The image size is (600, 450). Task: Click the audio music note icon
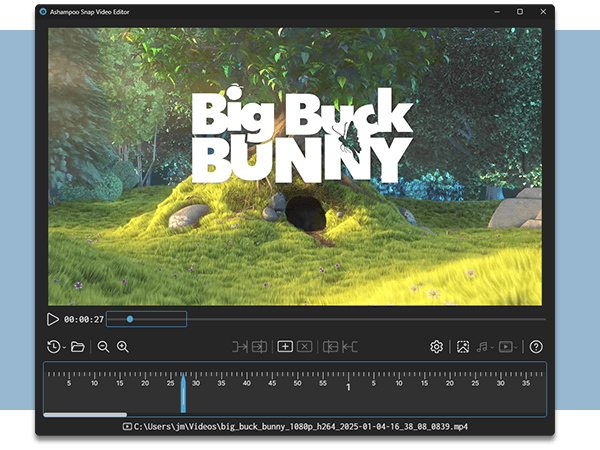click(x=482, y=347)
